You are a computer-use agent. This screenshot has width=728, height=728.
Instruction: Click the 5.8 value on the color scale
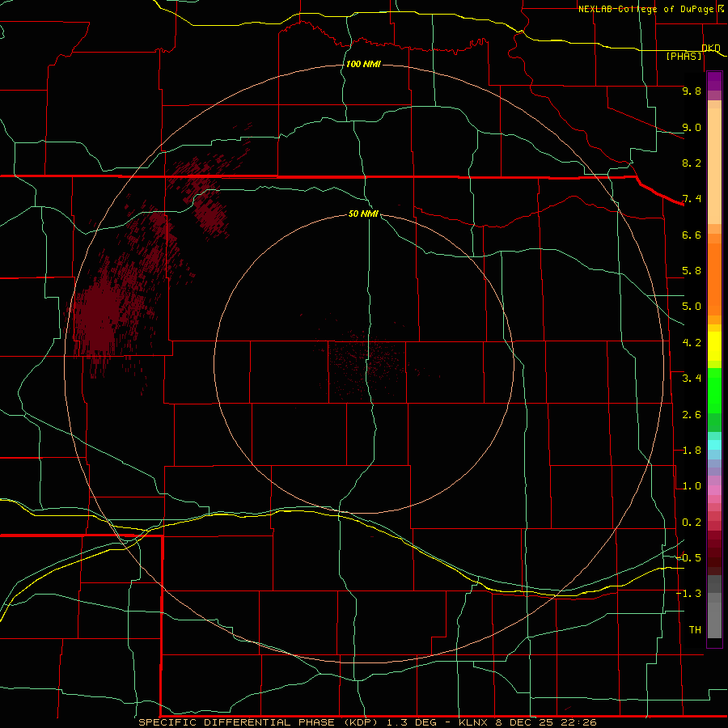click(x=692, y=271)
